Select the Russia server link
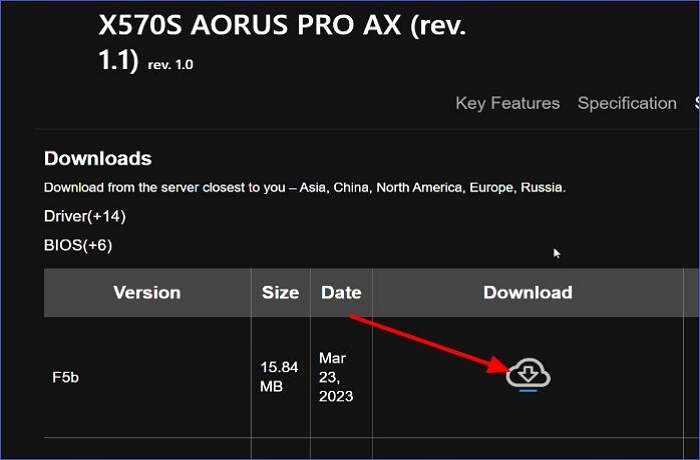 [x=546, y=188]
